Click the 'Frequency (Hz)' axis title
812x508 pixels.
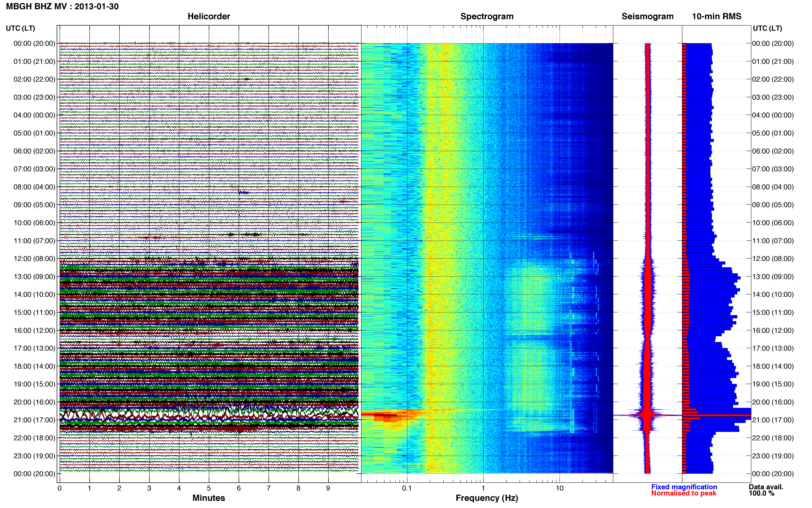(487, 498)
